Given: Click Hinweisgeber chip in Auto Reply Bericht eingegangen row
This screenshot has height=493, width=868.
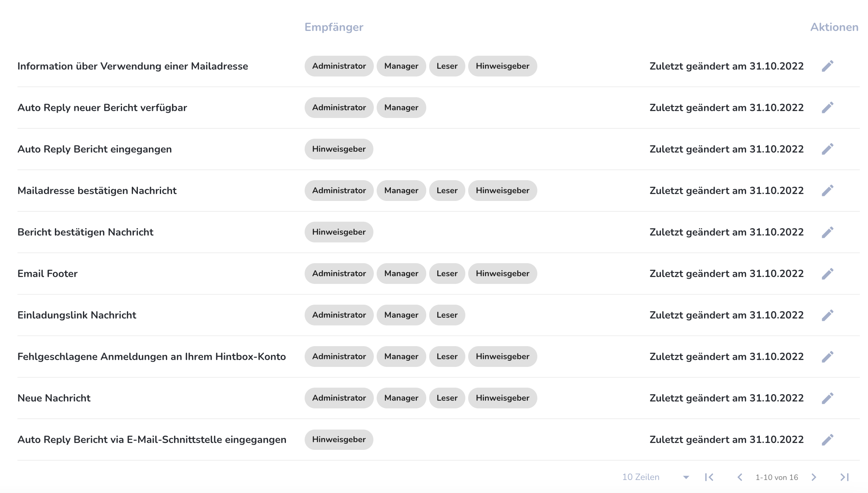Looking at the screenshot, I should coord(339,149).
